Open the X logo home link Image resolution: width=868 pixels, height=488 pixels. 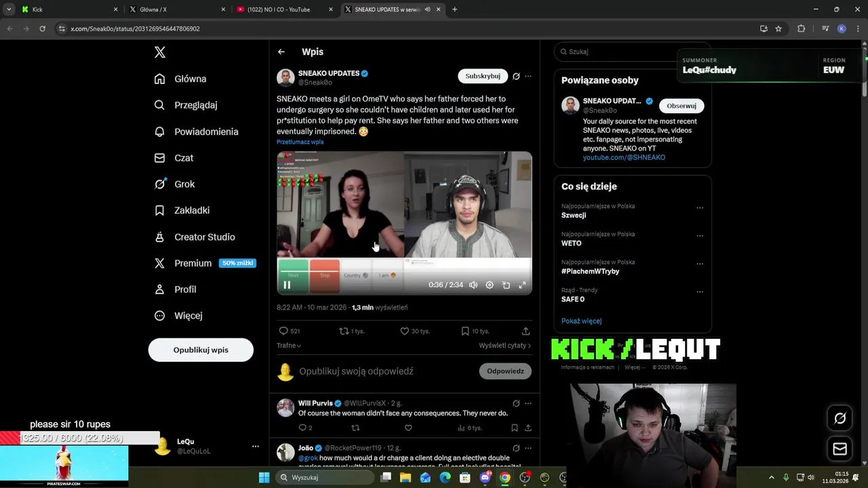(159, 52)
